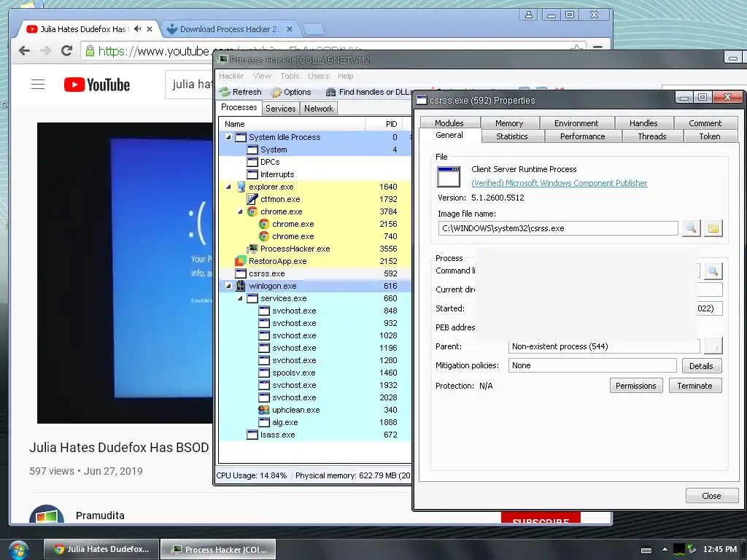Image resolution: width=747 pixels, height=560 pixels.
Task: Click Verified Microsoft Windows Component Publisher link
Action: 560,183
